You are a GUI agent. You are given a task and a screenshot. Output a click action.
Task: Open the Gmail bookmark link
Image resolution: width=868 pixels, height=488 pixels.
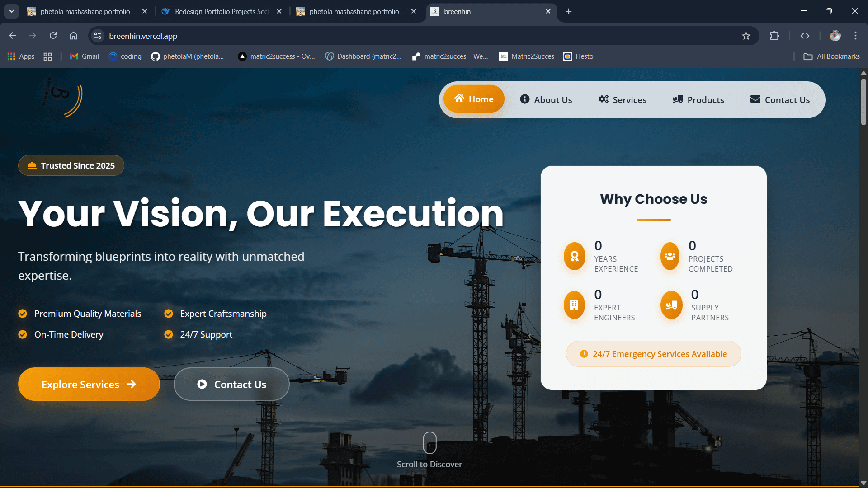click(84, 56)
